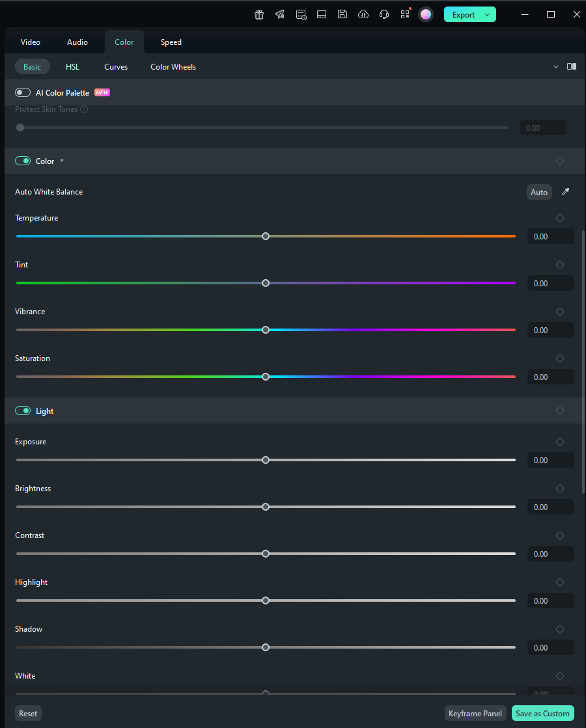Enable the AI Color Palette switch
Screen dimensions: 586x728
click(23, 93)
